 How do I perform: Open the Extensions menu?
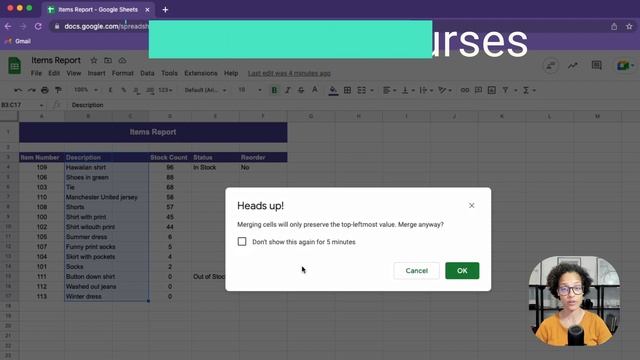click(x=201, y=73)
